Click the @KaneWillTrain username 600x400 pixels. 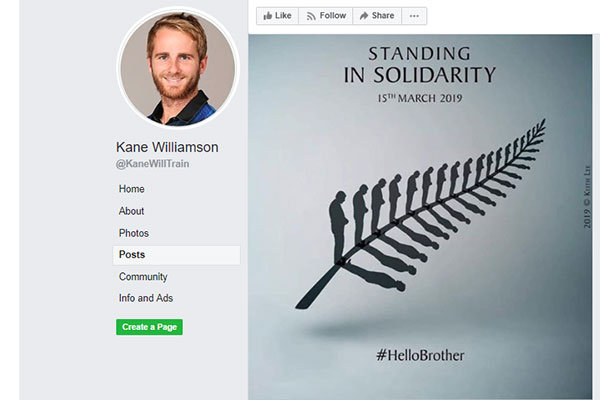tap(152, 164)
